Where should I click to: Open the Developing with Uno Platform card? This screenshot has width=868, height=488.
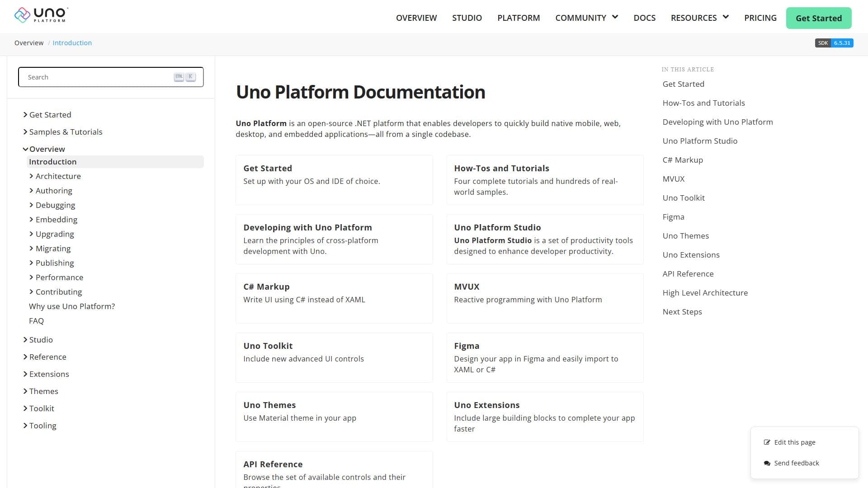pyautogui.click(x=334, y=239)
